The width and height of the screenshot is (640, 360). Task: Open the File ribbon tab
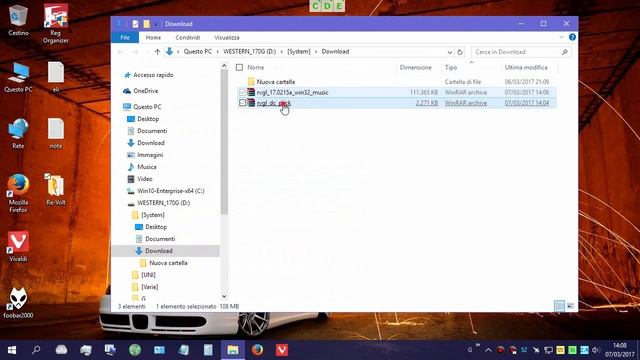[125, 37]
